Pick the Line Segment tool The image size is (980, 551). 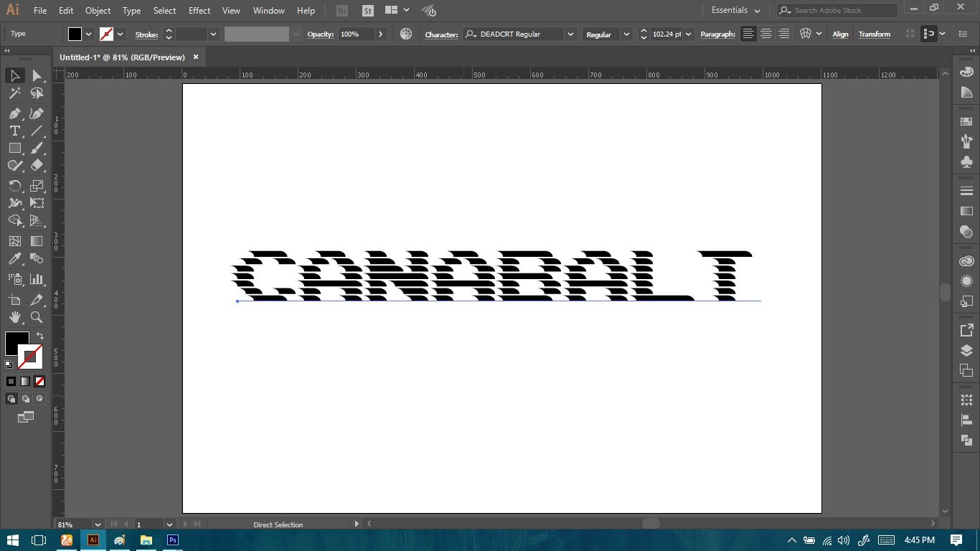[37, 131]
